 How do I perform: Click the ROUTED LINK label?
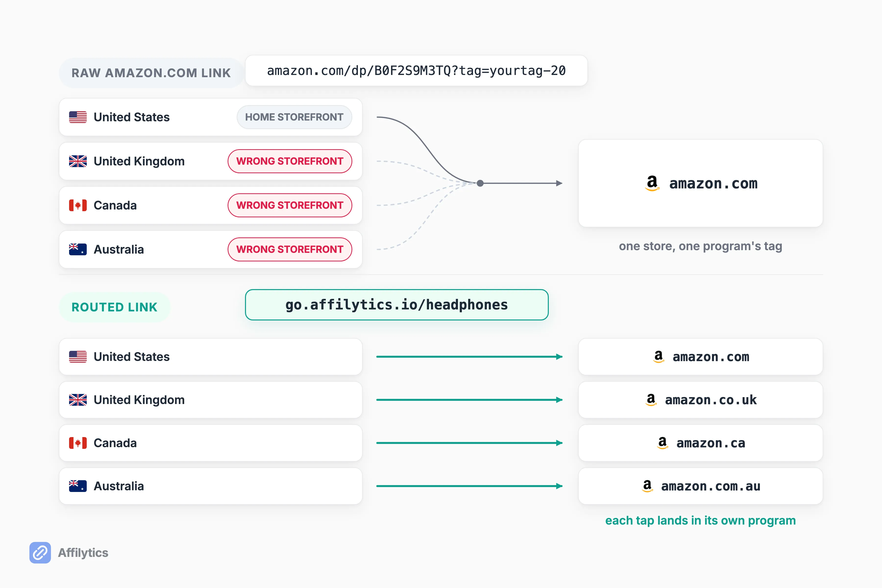[114, 307]
